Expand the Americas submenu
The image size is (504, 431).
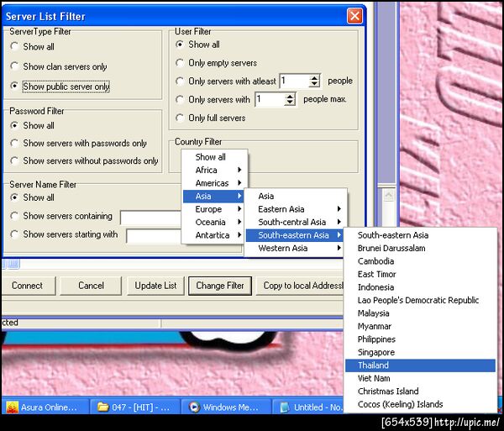[x=214, y=183]
